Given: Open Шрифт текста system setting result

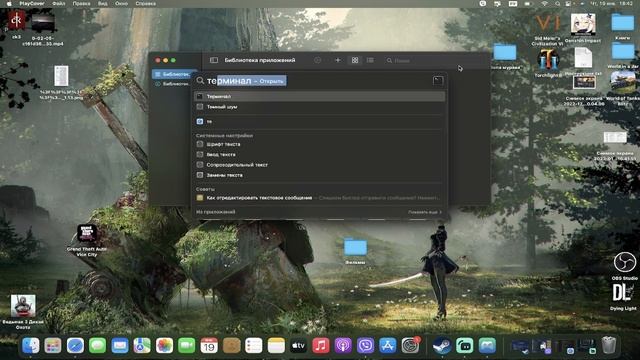Looking at the screenshot, I should 320,144.
